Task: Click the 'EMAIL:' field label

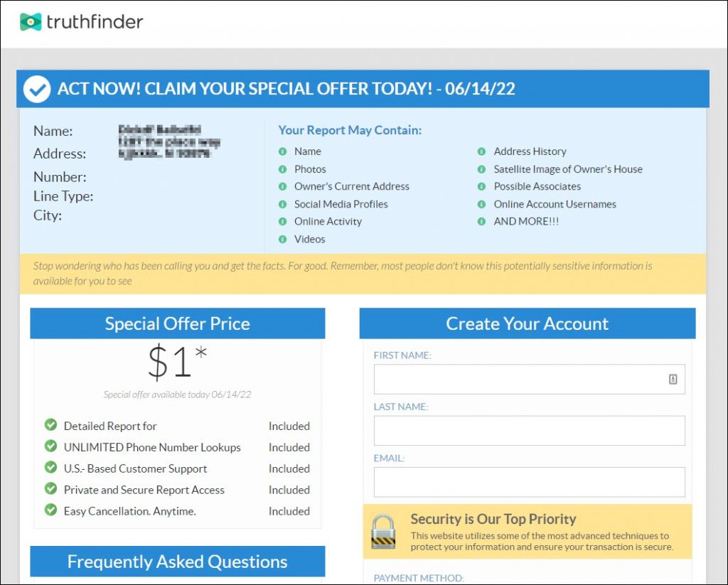Action: [389, 458]
